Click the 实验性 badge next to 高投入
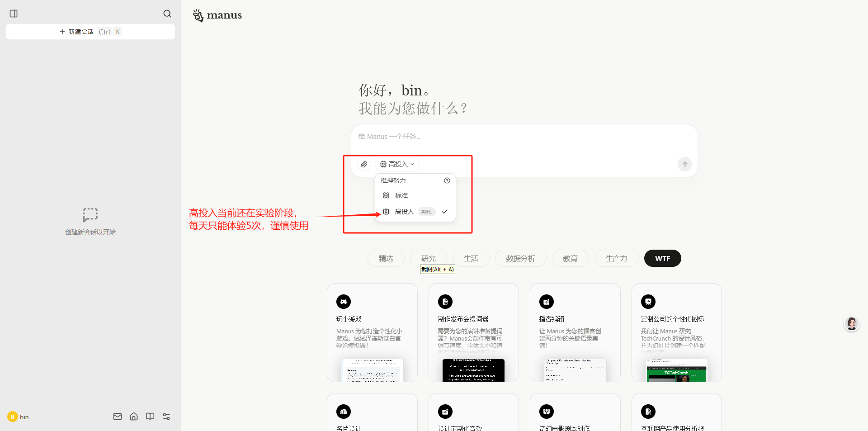Screen dimensions: 868x431 pos(427,212)
